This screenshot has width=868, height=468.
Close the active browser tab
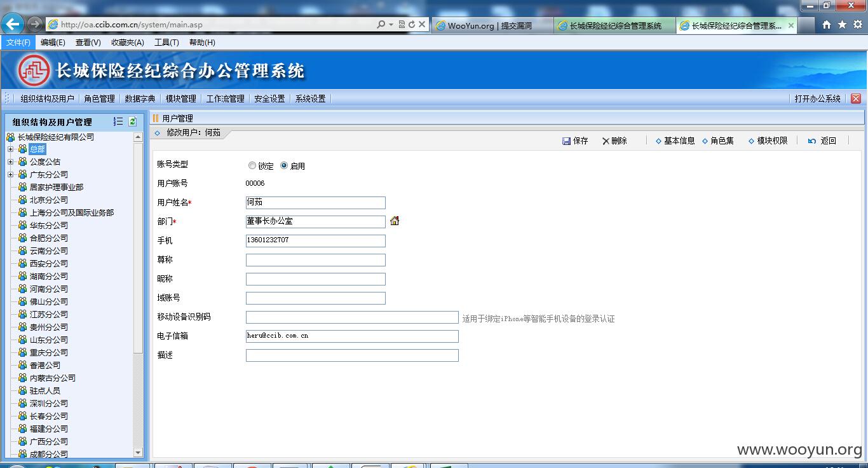tap(791, 25)
